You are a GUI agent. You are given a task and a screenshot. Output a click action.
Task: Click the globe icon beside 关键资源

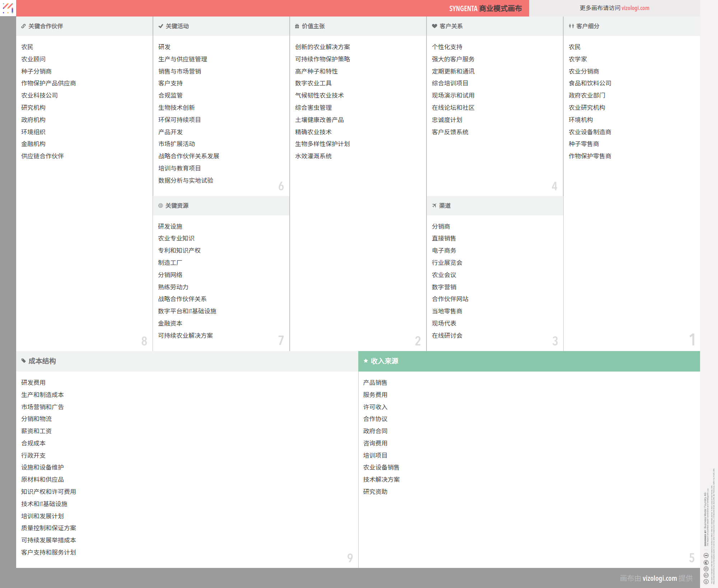coord(160,206)
